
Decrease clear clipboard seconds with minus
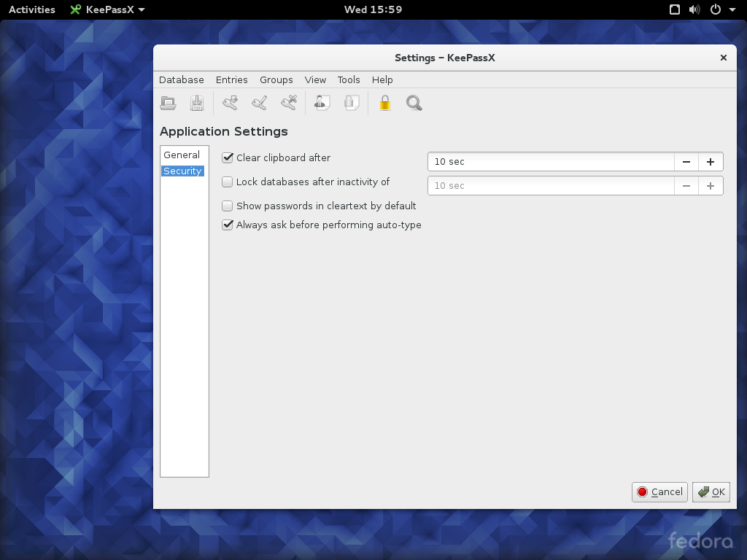pos(686,162)
